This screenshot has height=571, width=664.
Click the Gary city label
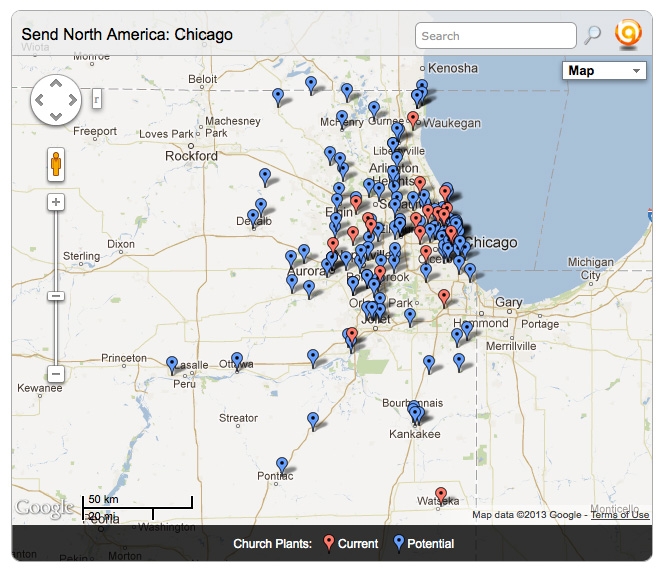click(509, 302)
